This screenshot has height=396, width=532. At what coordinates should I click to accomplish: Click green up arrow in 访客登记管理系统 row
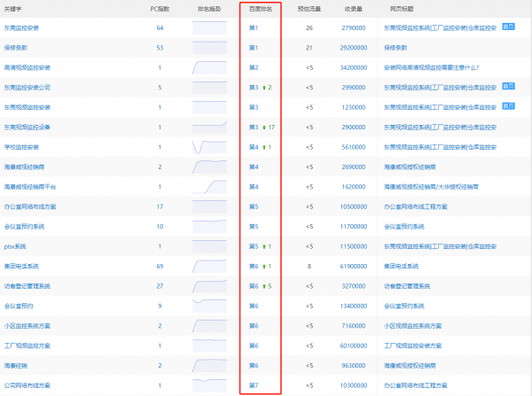click(x=264, y=286)
